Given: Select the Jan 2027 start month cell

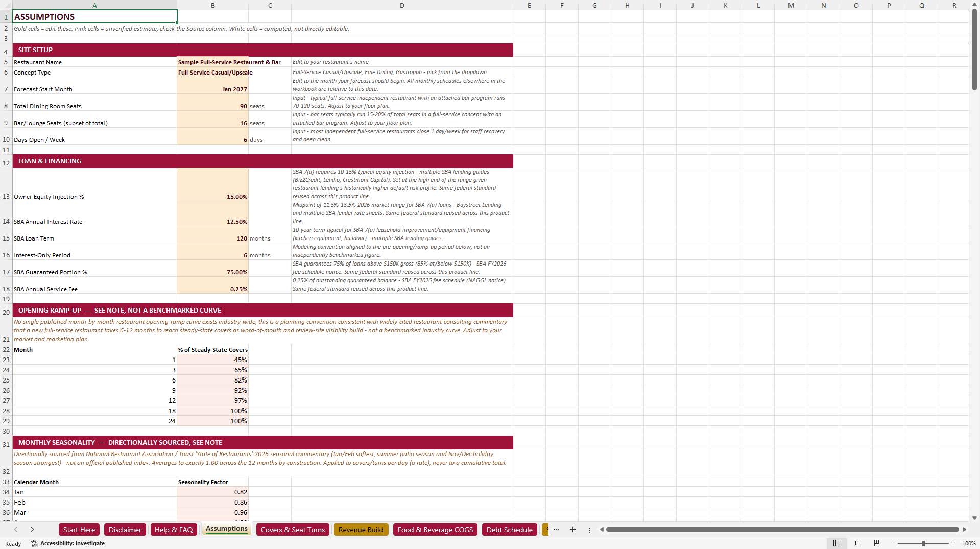Looking at the screenshot, I should (x=213, y=85).
